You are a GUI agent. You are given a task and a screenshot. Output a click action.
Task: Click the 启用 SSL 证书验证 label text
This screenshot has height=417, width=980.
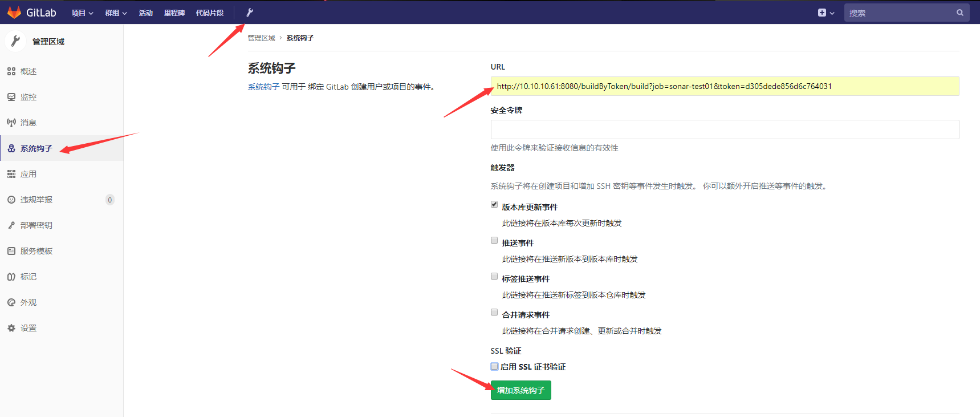(x=533, y=367)
